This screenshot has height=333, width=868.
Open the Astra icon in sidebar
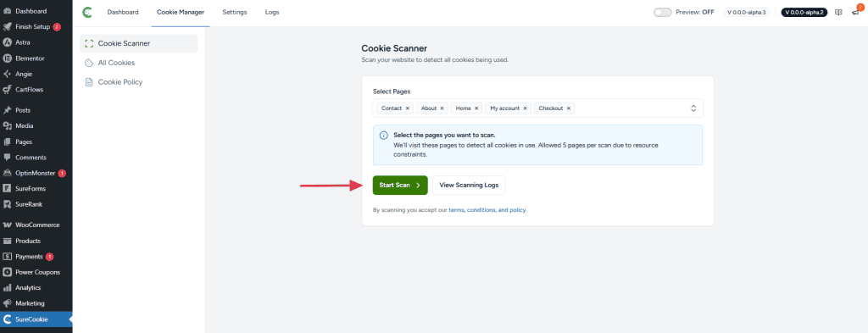tap(7, 42)
